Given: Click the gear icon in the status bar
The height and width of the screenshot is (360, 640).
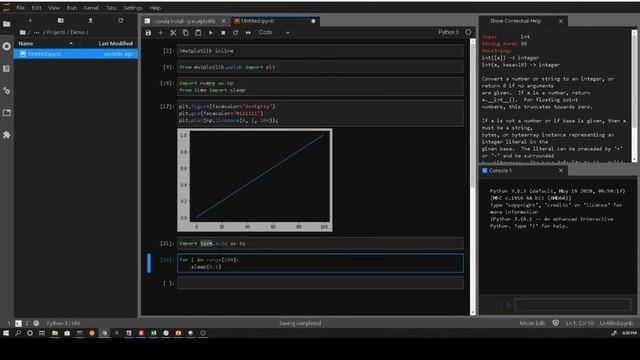Looking at the screenshot, I should (x=36, y=323).
